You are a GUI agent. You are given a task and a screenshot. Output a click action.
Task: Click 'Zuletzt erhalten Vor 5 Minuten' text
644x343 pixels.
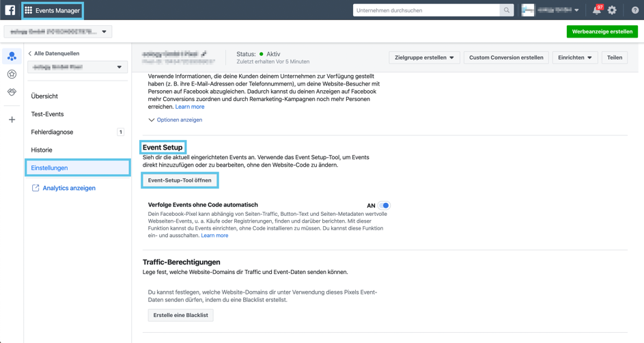272,61
